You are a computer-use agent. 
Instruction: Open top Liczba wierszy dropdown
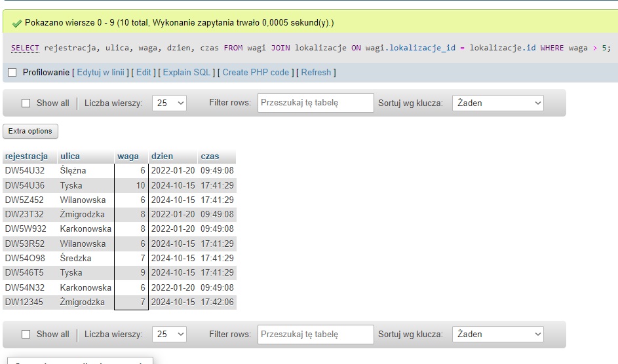coord(169,103)
